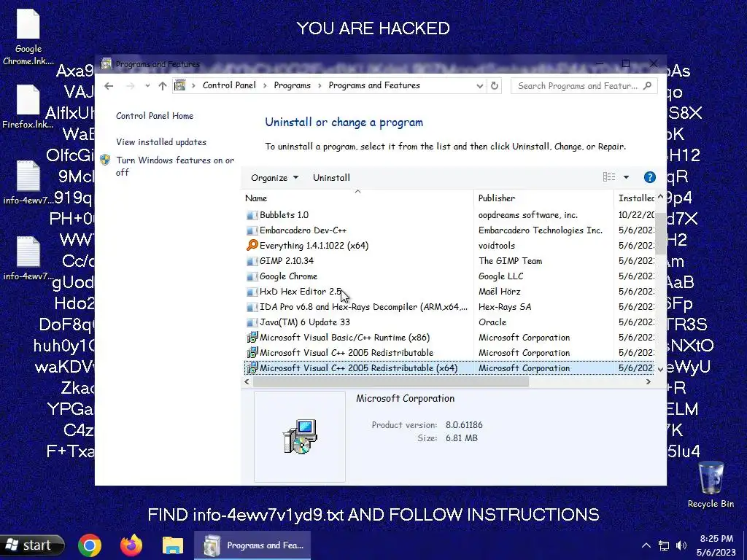747x560 pixels.
Task: Click the change view icon
Action: (609, 177)
